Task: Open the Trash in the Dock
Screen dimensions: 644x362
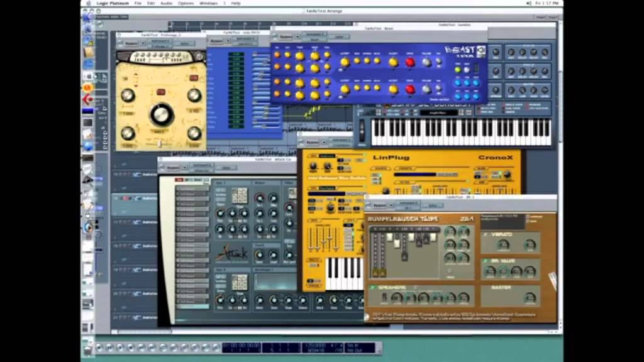Action: 87,350
